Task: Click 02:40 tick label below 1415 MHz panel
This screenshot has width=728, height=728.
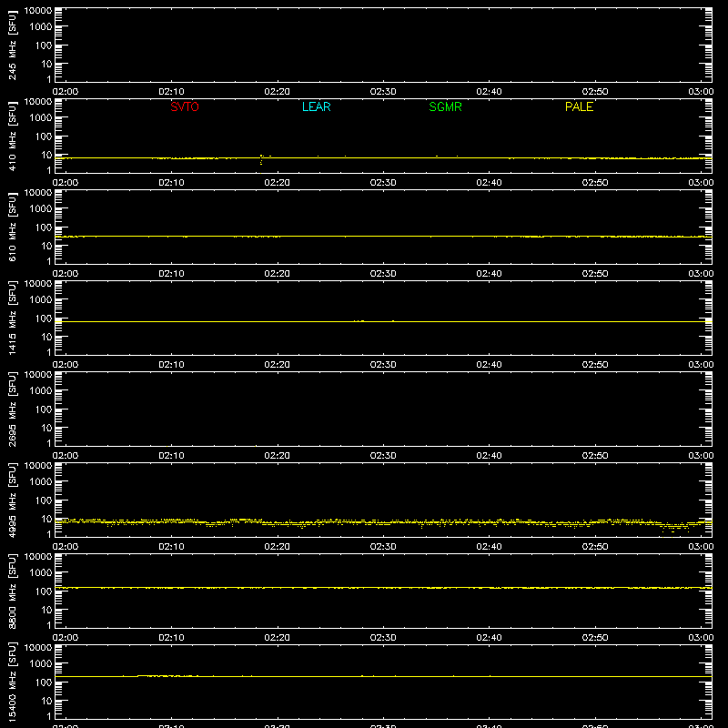Action: pos(489,365)
